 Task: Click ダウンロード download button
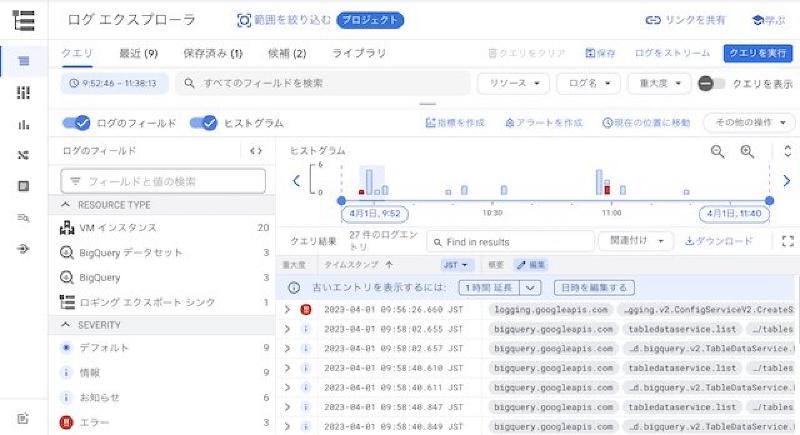pos(718,241)
